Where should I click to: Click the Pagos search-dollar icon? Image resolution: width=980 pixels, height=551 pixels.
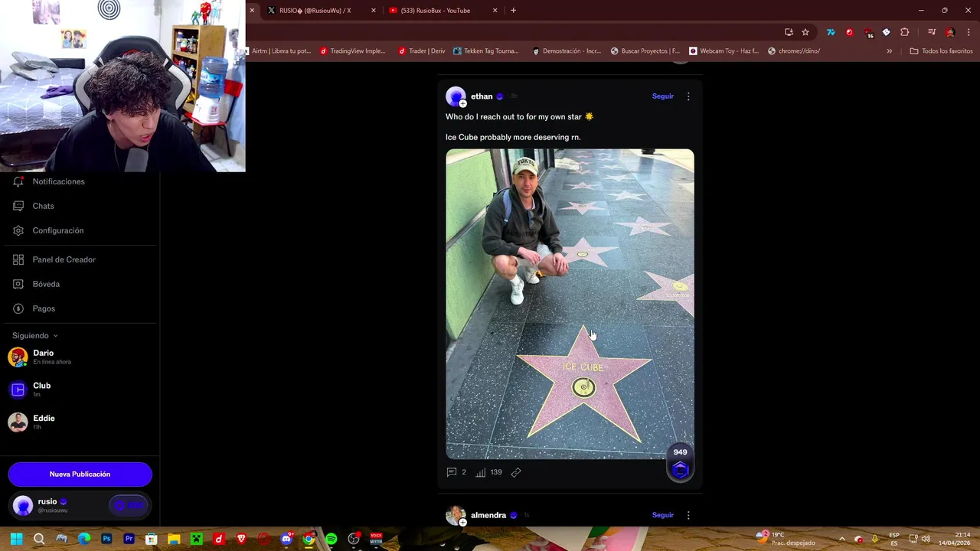[18, 308]
